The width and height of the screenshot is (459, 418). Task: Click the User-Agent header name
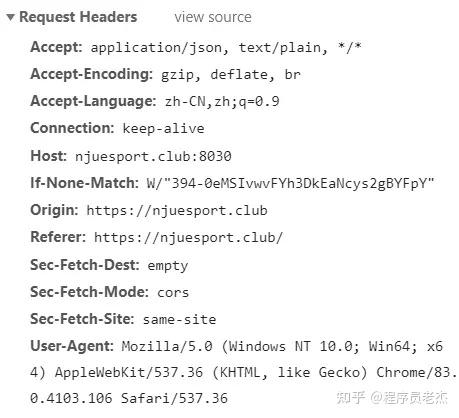(72, 346)
